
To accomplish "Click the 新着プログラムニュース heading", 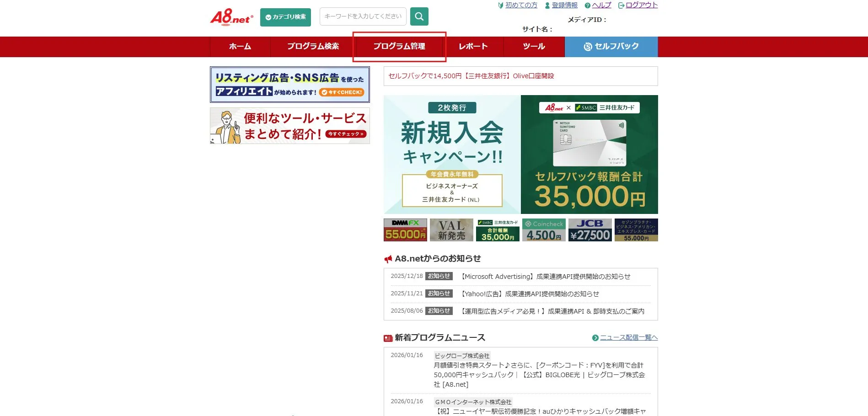I will [440, 338].
